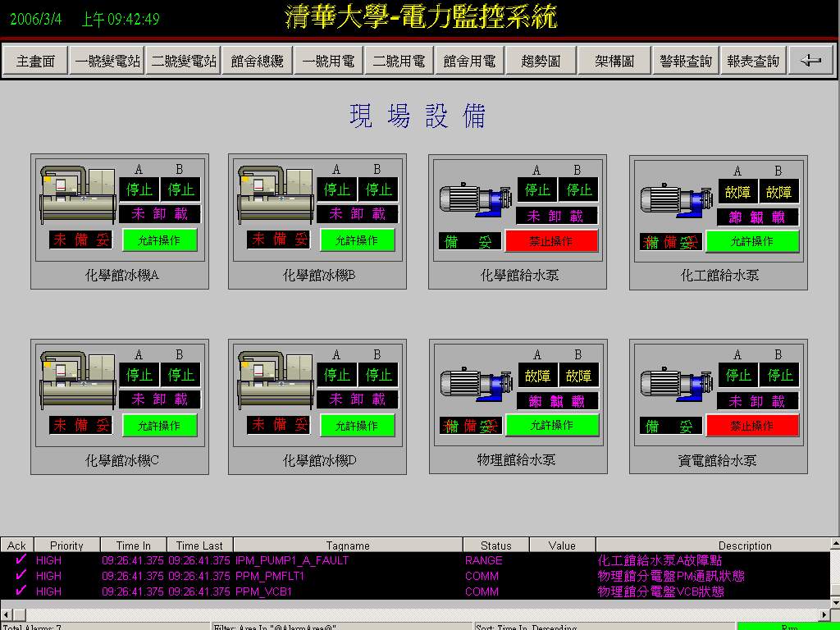The width and height of the screenshot is (840, 630).
Task: Click red 禁止操作 button for 資電館給水泵
Action: [752, 426]
